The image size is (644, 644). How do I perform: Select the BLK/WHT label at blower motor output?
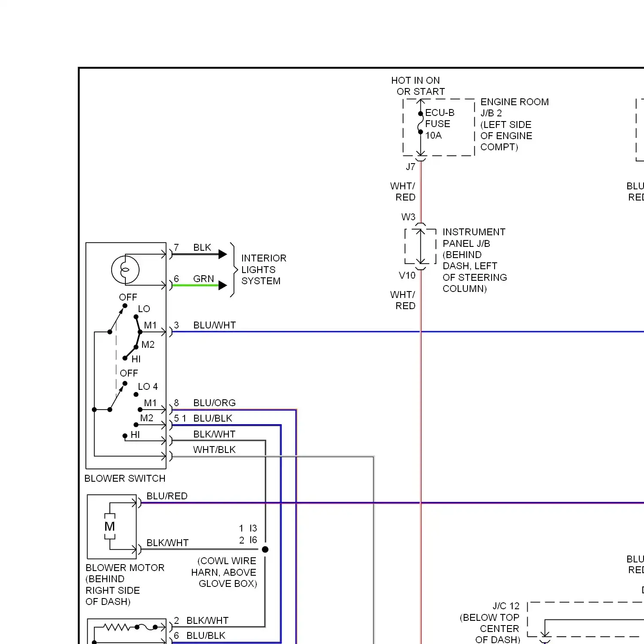[167, 543]
